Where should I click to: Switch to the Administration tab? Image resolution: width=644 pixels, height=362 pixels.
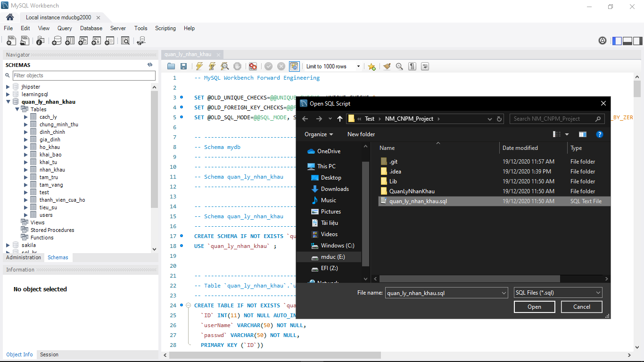[23, 257]
